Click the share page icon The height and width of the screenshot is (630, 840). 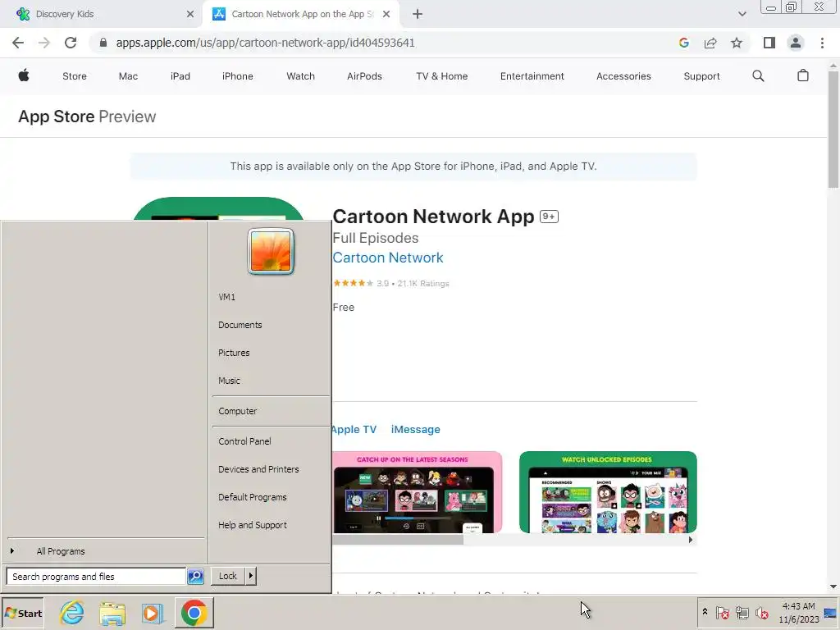point(710,43)
